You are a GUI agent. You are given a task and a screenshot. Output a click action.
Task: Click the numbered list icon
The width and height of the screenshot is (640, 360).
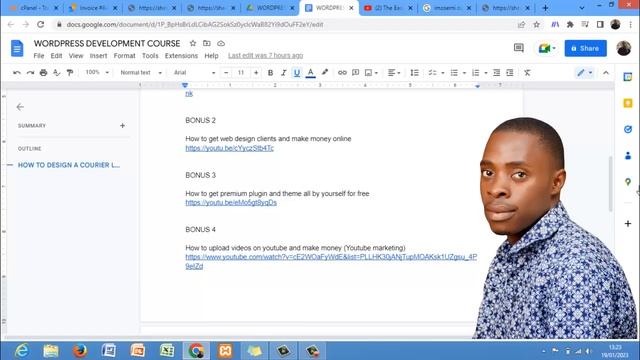pyautogui.click(x=476, y=73)
